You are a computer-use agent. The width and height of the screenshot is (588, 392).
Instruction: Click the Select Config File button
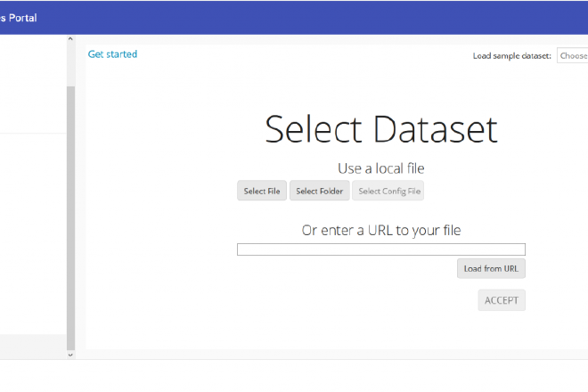pos(388,191)
